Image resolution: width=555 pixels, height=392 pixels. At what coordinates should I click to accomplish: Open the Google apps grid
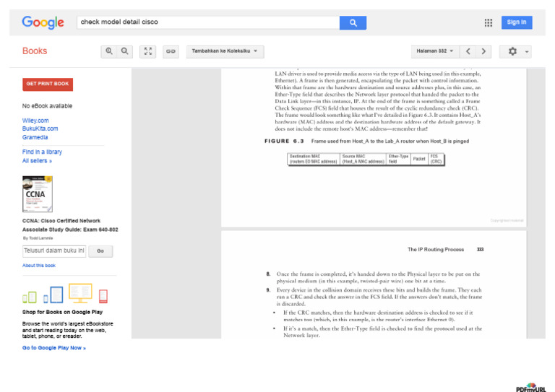tap(488, 22)
